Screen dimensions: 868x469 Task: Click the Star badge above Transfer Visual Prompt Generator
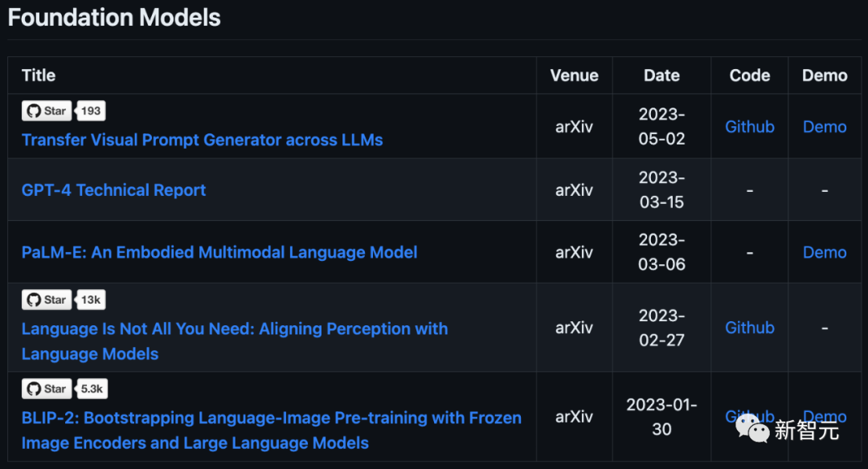[47, 111]
